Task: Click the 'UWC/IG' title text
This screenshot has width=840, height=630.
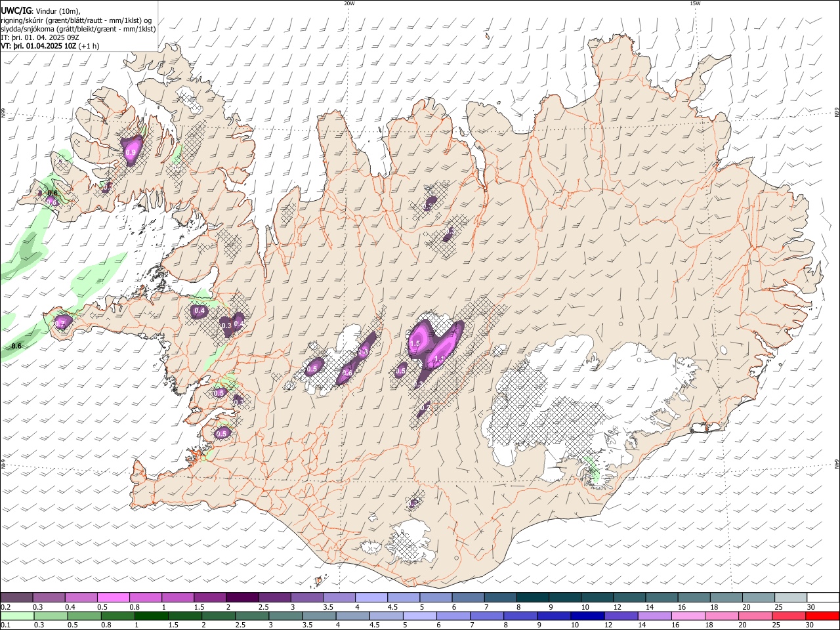Action: [16, 10]
